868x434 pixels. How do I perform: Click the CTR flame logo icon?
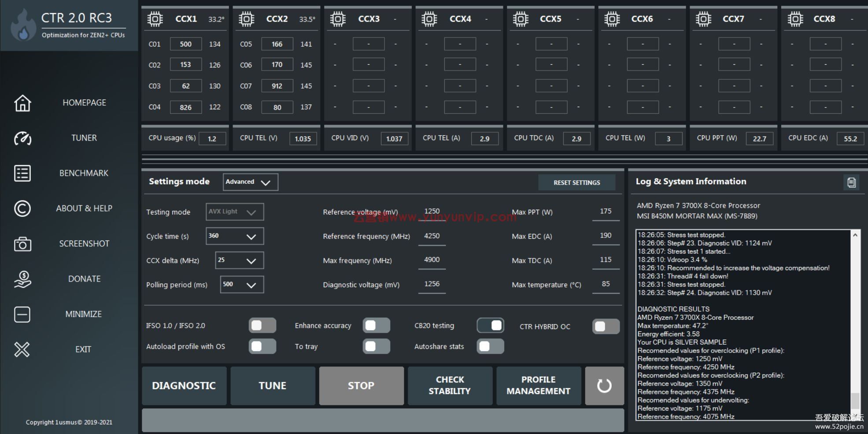(23, 25)
